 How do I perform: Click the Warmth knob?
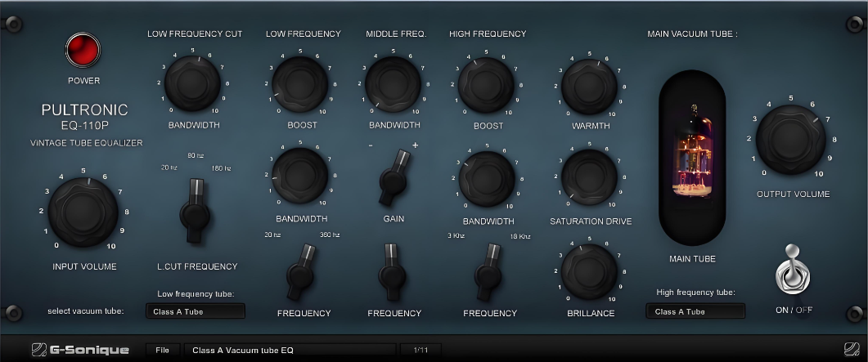click(x=589, y=87)
